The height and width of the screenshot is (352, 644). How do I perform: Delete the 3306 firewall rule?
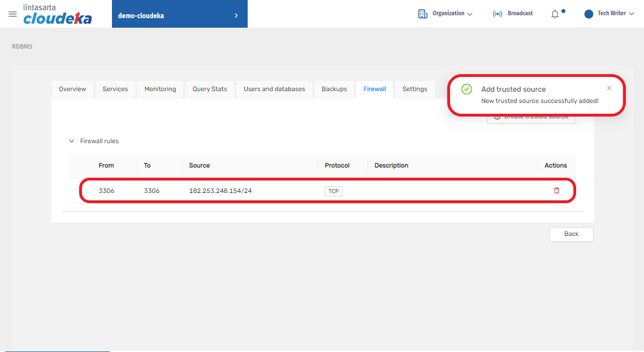(556, 191)
